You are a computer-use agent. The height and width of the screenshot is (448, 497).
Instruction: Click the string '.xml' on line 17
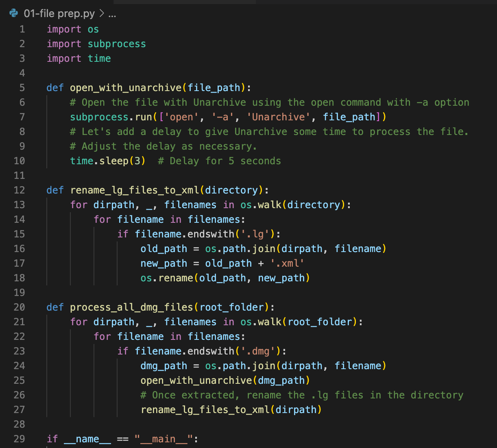(287, 263)
